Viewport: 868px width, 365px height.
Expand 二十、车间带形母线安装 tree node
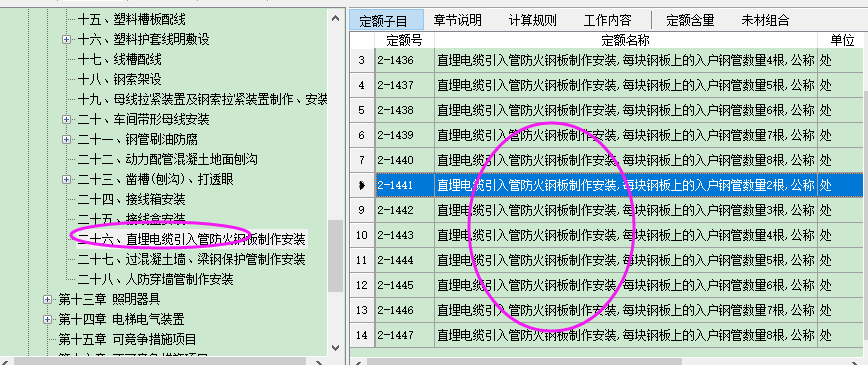pos(67,120)
